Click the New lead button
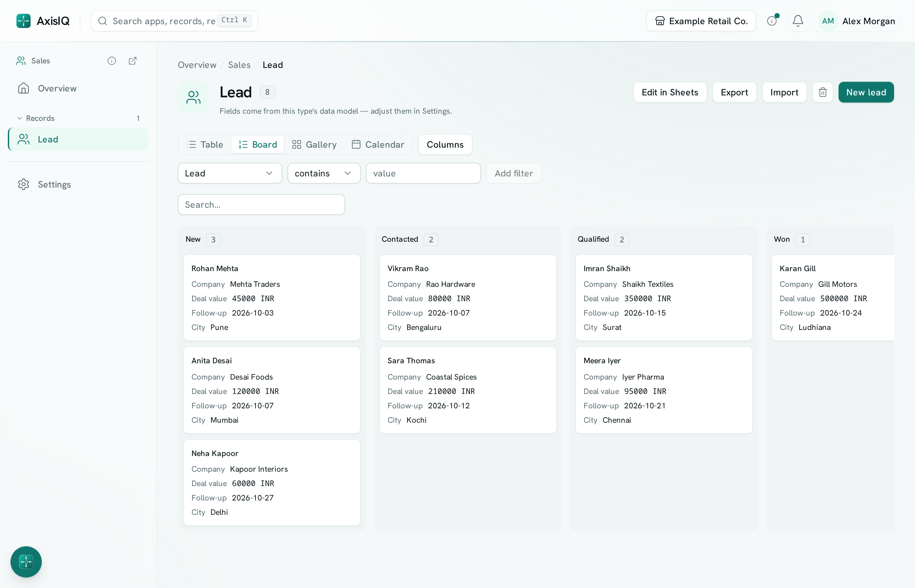The image size is (915, 588). (x=866, y=92)
